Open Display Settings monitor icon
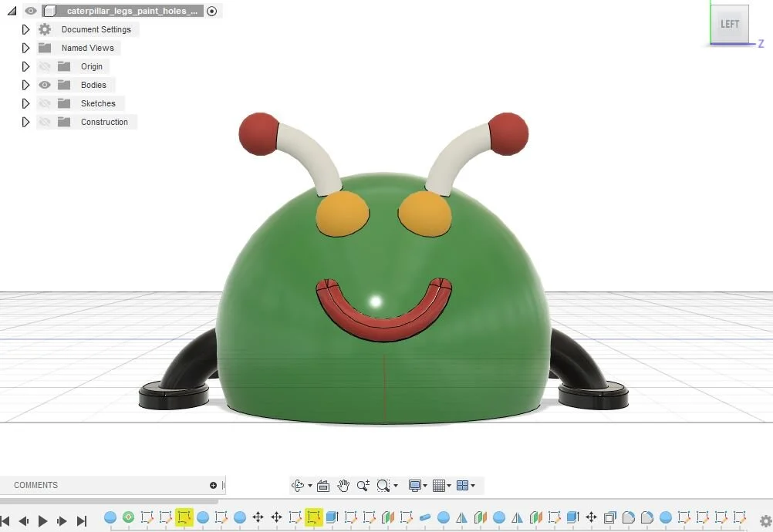This screenshot has height=532, width=773. click(414, 486)
